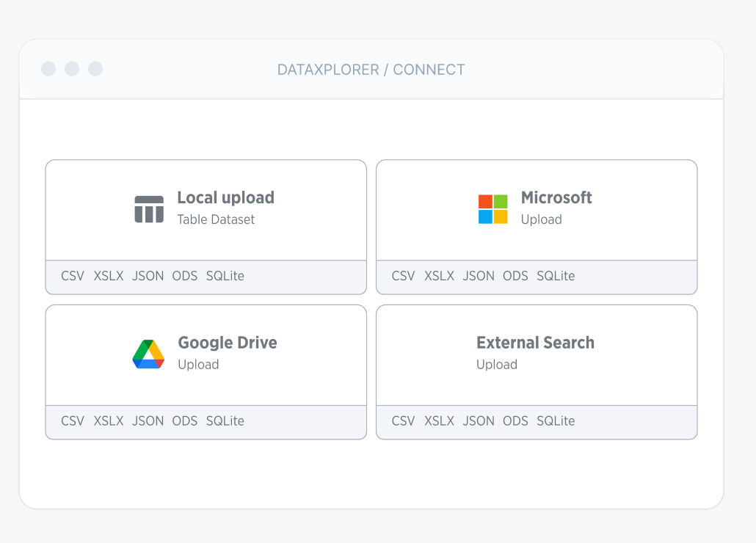Click the 'DATAXPLORER / CONNECT' window title
The width and height of the screenshot is (756, 543).
[x=371, y=70]
